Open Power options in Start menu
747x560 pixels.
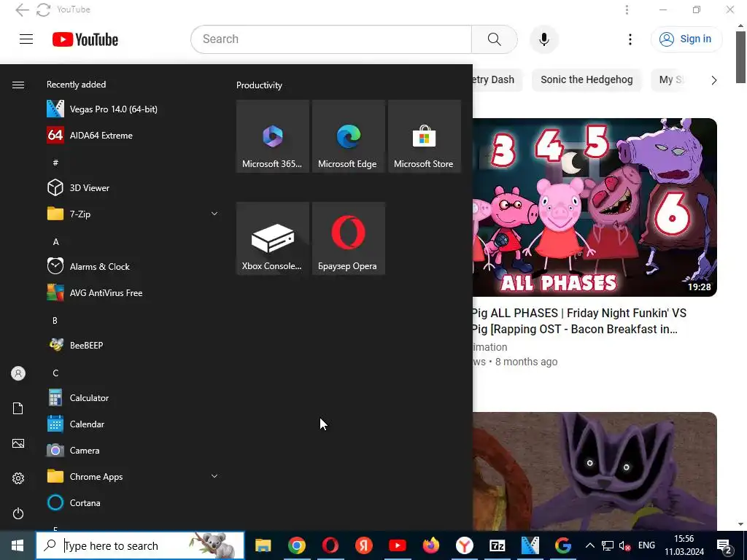coord(18,513)
